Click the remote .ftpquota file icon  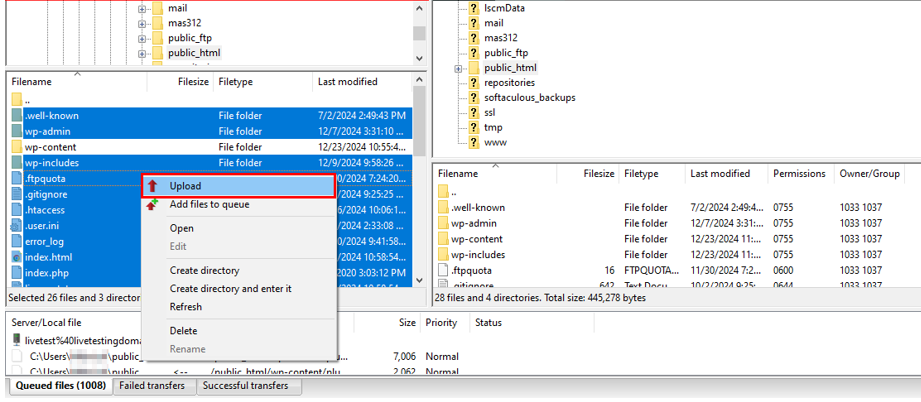[x=444, y=270]
